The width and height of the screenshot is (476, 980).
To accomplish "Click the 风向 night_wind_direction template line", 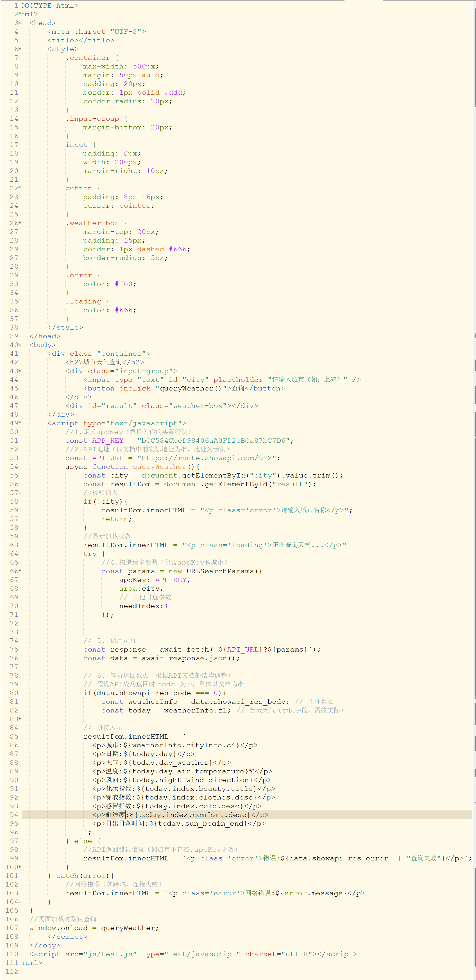I will point(182,780).
